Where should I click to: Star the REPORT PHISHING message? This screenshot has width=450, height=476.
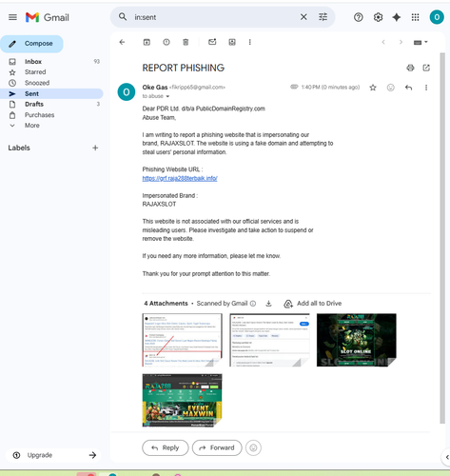(373, 88)
